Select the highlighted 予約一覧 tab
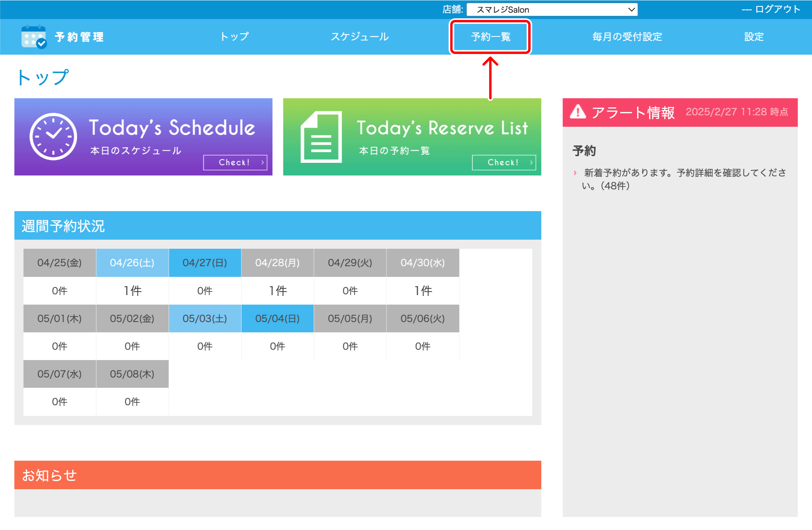This screenshot has height=530, width=812. coord(490,37)
